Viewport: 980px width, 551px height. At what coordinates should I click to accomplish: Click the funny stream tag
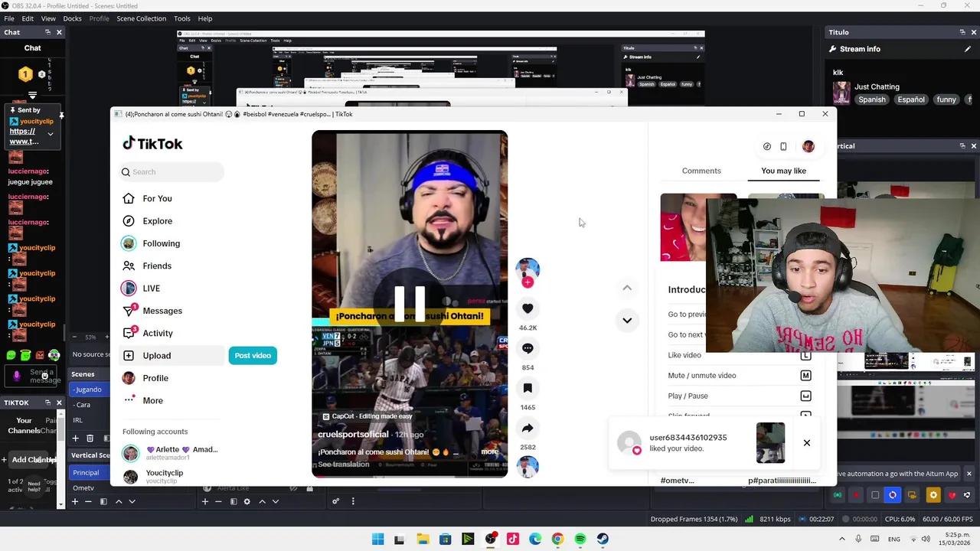coord(946,99)
